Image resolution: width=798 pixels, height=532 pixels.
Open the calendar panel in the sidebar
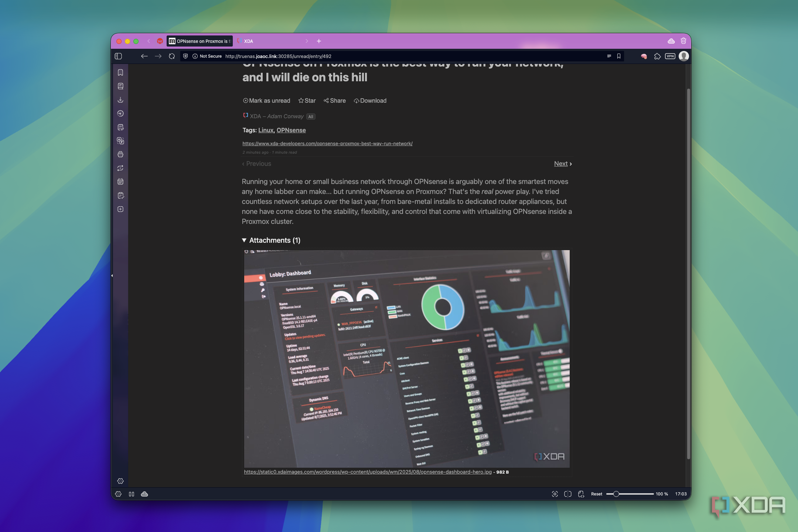(120, 182)
